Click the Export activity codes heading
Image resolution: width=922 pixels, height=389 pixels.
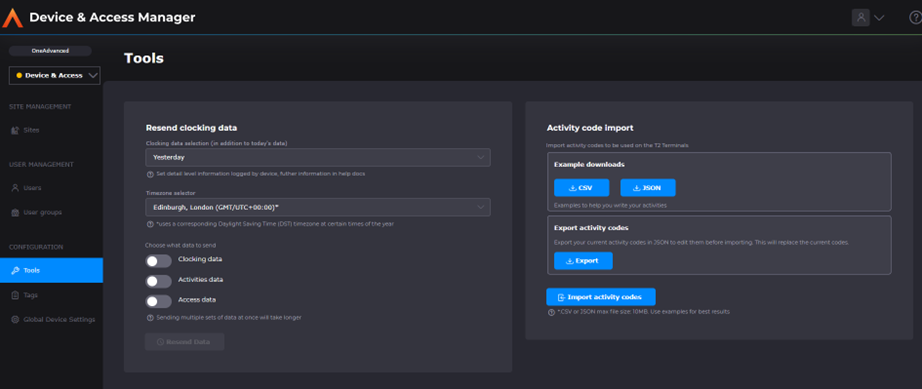click(592, 227)
